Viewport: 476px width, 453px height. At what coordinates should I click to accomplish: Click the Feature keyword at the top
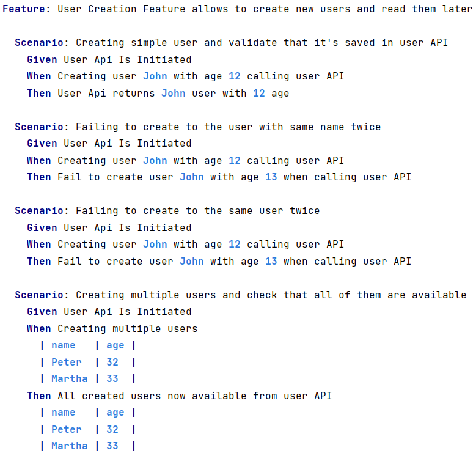point(24,9)
